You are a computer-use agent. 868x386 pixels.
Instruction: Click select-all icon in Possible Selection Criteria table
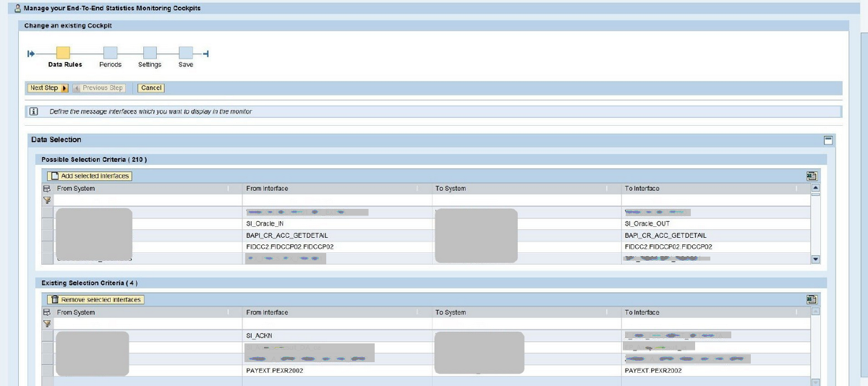[48, 189]
